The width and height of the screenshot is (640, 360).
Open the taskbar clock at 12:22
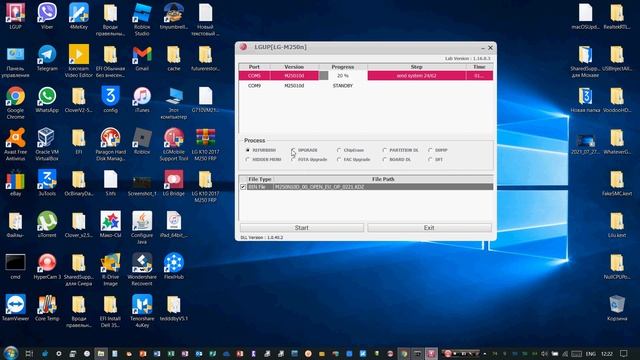pyautogui.click(x=607, y=353)
